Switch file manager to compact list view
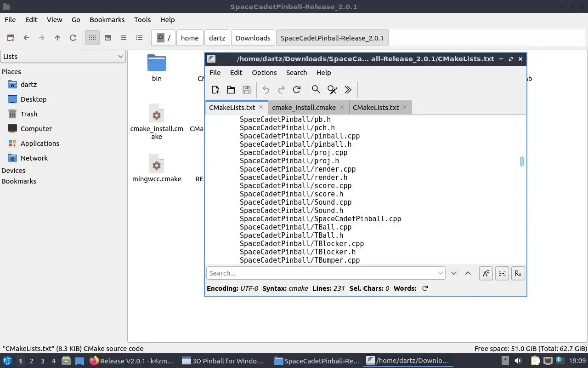This screenshot has width=588, height=368. (x=124, y=38)
